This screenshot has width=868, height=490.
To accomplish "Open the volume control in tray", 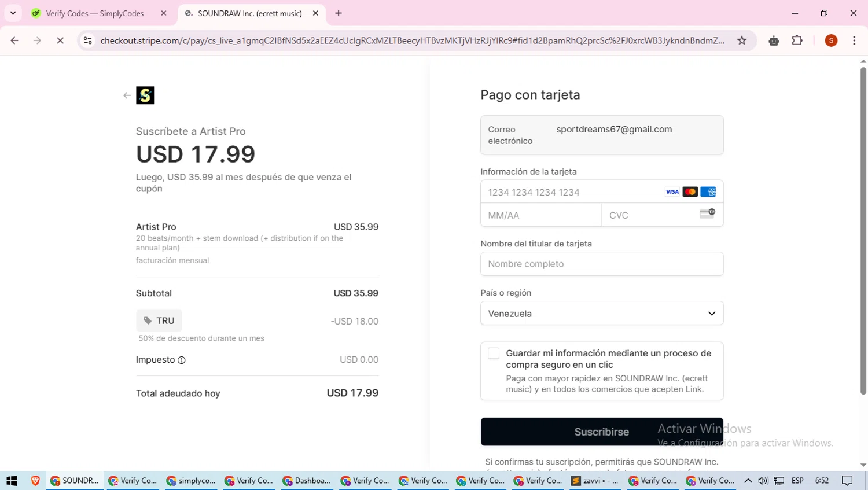I will tap(763, 481).
